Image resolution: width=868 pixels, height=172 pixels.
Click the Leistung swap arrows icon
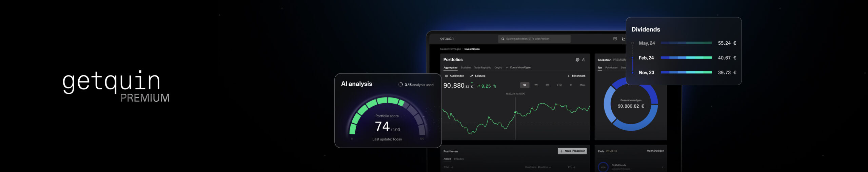(472, 76)
